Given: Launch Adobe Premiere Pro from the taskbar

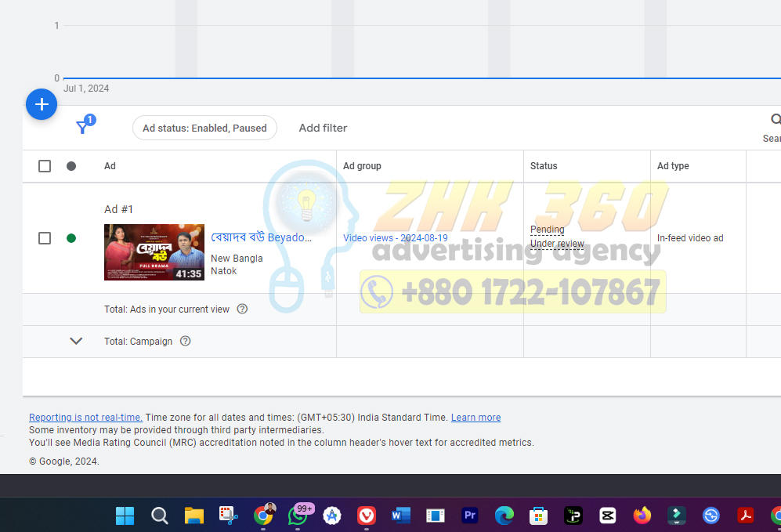Looking at the screenshot, I should point(470,516).
